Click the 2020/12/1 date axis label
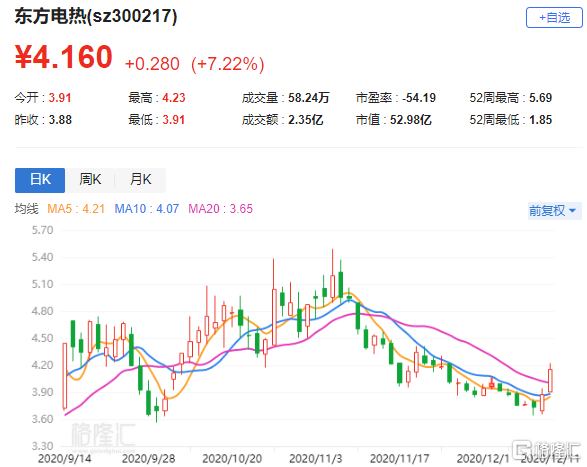 point(483,458)
